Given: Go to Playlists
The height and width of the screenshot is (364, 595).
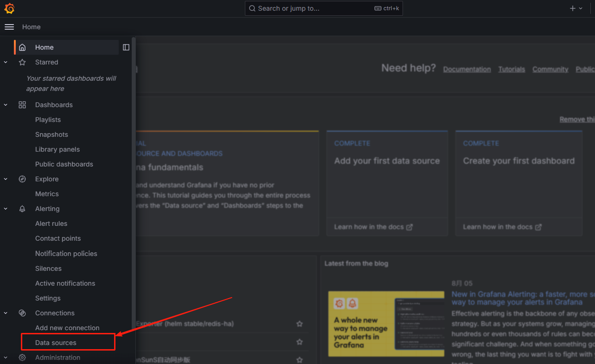Looking at the screenshot, I should point(48,120).
